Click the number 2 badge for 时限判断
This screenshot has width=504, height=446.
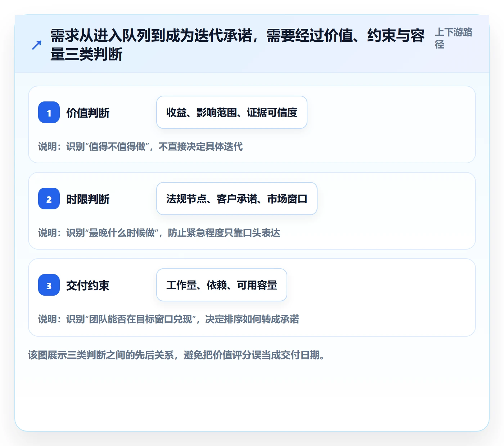tap(49, 199)
